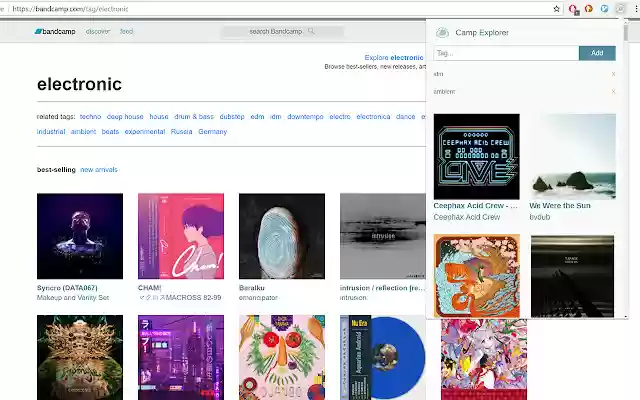
Task: Focus the Tag input field
Action: point(506,53)
